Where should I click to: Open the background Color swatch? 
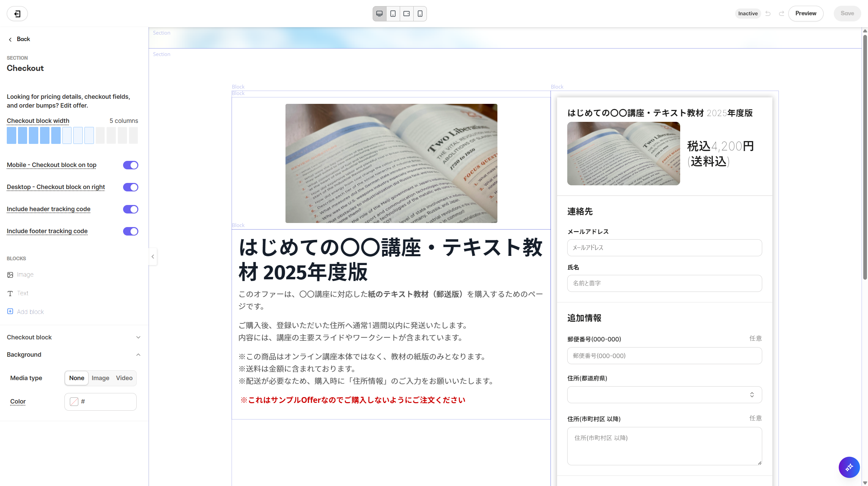pos(74,402)
